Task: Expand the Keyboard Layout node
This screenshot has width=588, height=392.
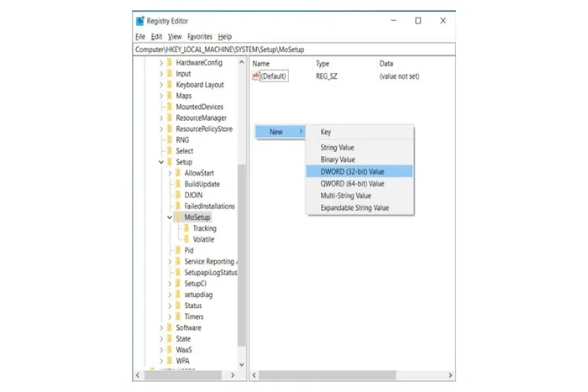Action: tap(161, 85)
